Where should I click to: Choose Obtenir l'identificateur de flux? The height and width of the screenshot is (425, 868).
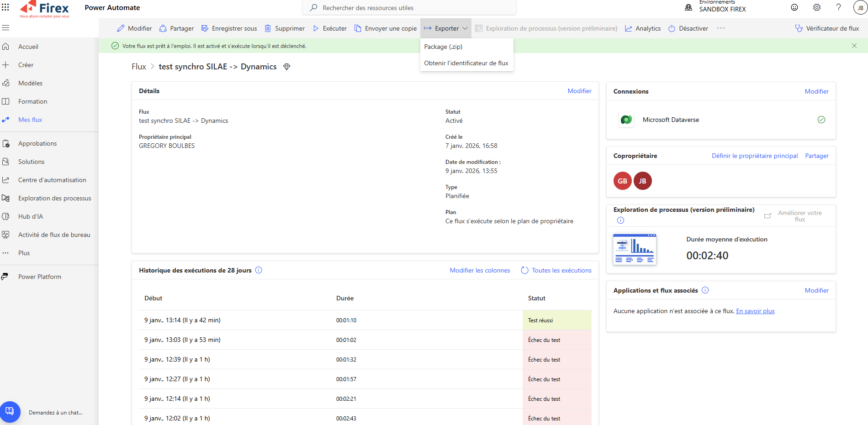[x=466, y=63]
